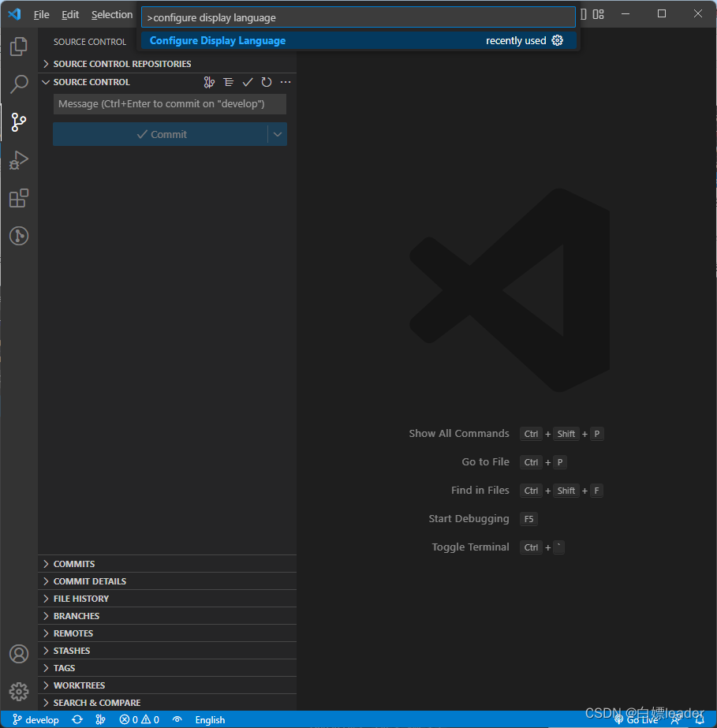Image resolution: width=717 pixels, height=728 pixels.
Task: Click the develop branch in status bar
Action: click(x=35, y=719)
